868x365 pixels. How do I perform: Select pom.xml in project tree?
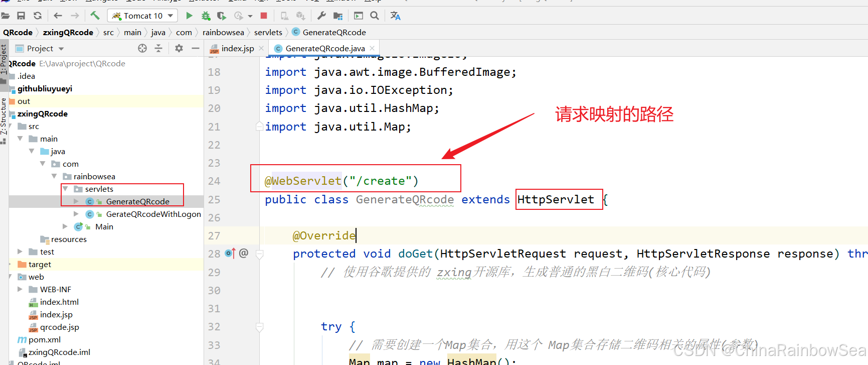(44, 339)
